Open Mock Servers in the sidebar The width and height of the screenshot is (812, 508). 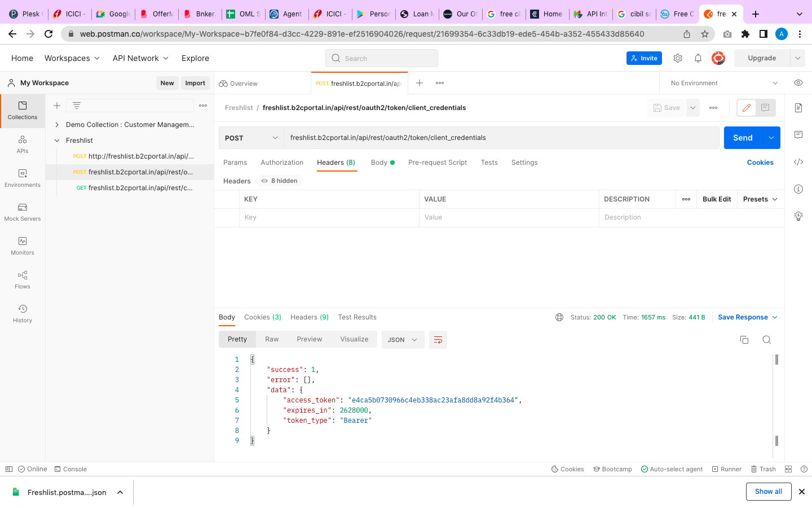coord(23,212)
